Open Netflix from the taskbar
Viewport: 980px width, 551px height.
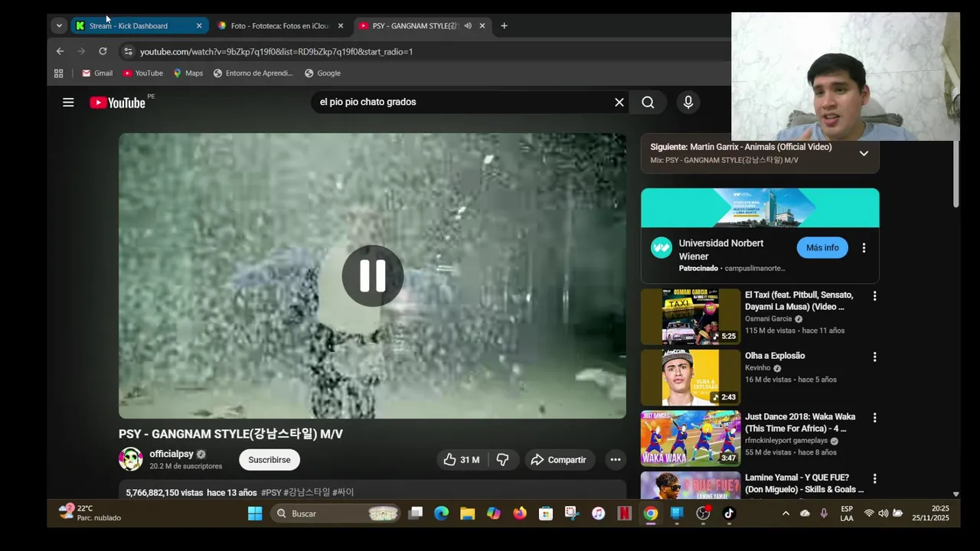pyautogui.click(x=624, y=514)
